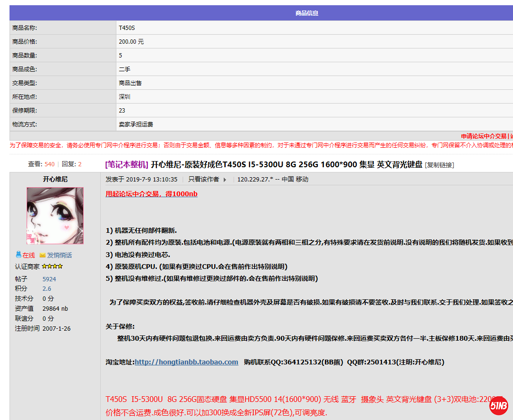This screenshot has width=513, height=420.
Task: Open the 积分 value 2.6 link
Action: [x=47, y=289]
